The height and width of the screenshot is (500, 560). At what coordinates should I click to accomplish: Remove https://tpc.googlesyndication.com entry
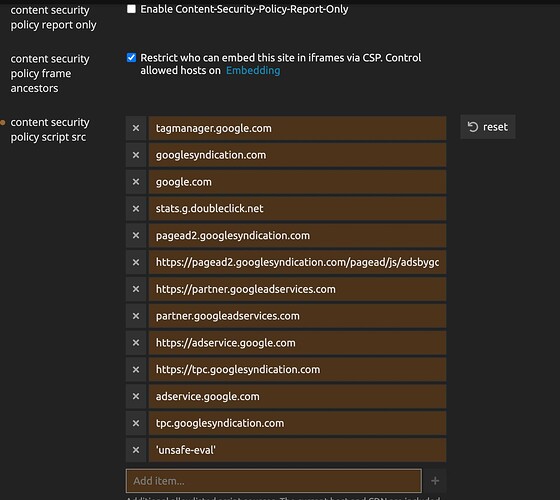pyautogui.click(x=136, y=369)
